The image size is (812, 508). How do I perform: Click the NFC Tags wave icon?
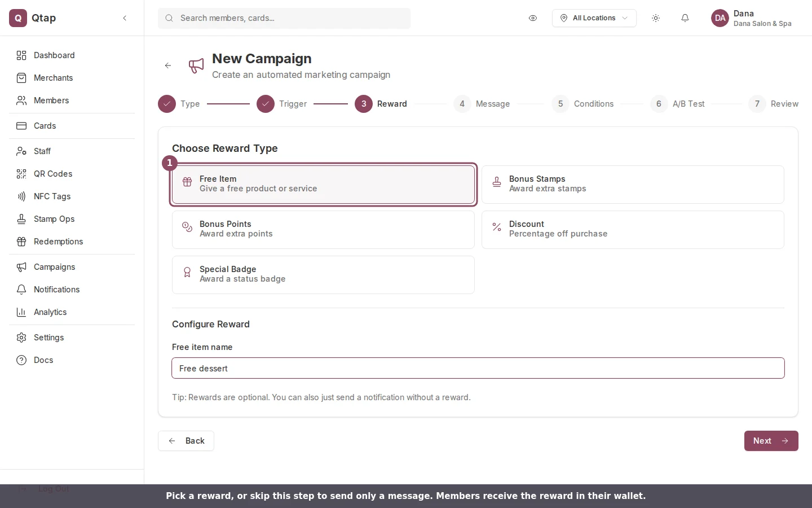[21, 196]
